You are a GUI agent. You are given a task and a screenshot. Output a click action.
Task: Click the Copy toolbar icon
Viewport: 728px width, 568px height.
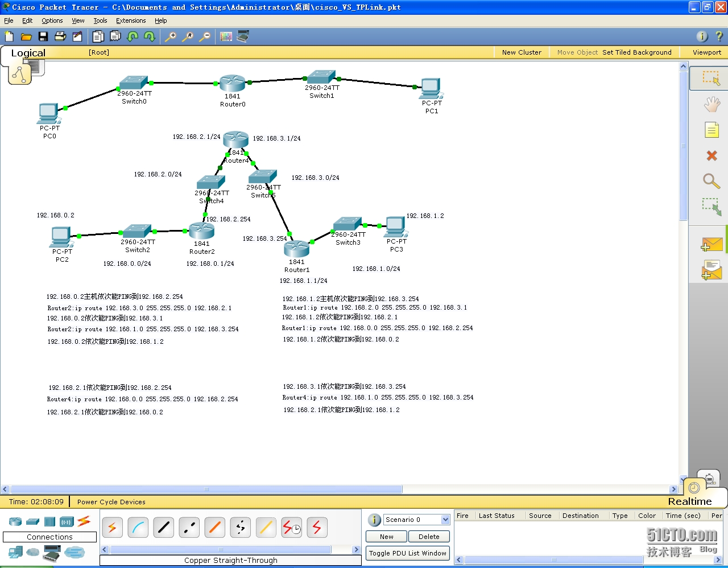(x=98, y=36)
